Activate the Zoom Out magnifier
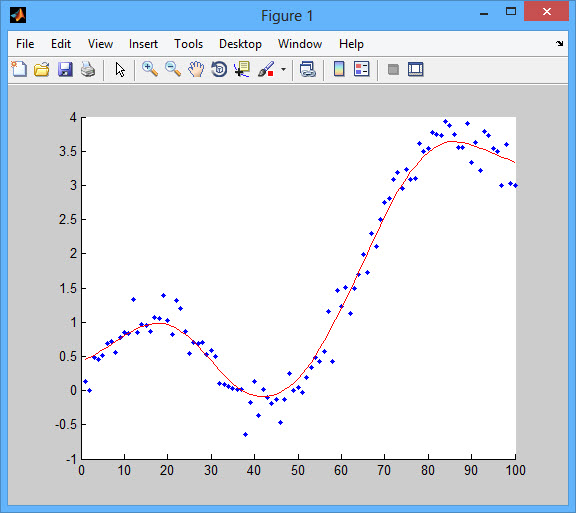Viewport: 576px width, 513px height. 173,69
